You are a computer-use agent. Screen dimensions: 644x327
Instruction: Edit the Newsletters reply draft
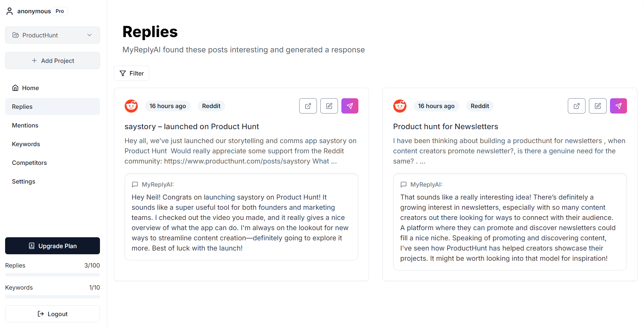click(x=597, y=106)
